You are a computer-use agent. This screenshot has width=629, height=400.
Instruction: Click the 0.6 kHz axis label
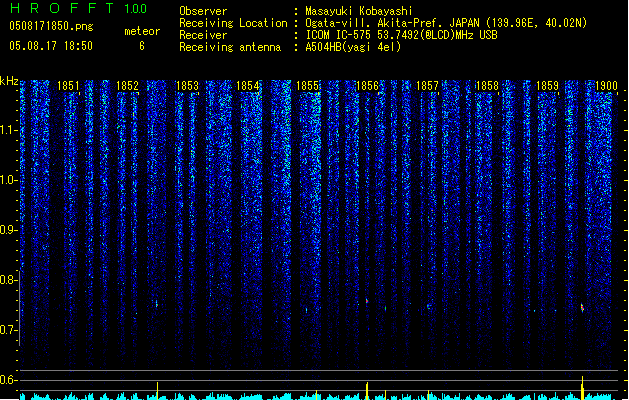[x=9, y=380]
